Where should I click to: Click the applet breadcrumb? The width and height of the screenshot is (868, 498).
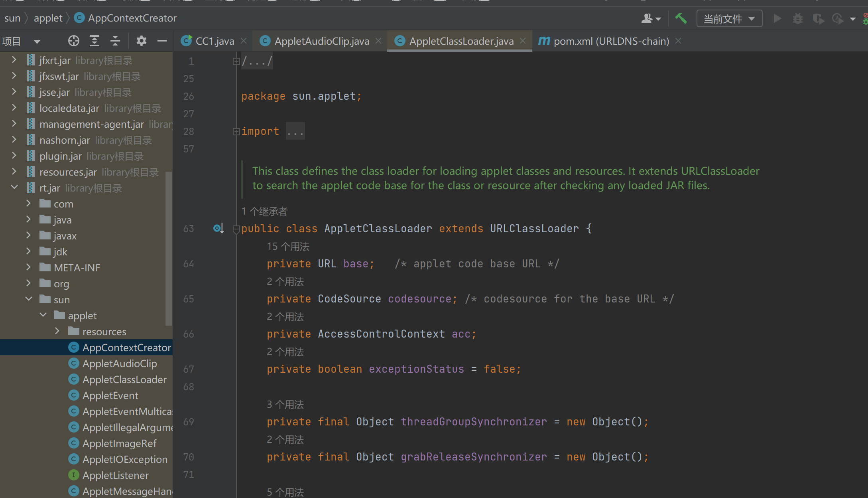(48, 18)
